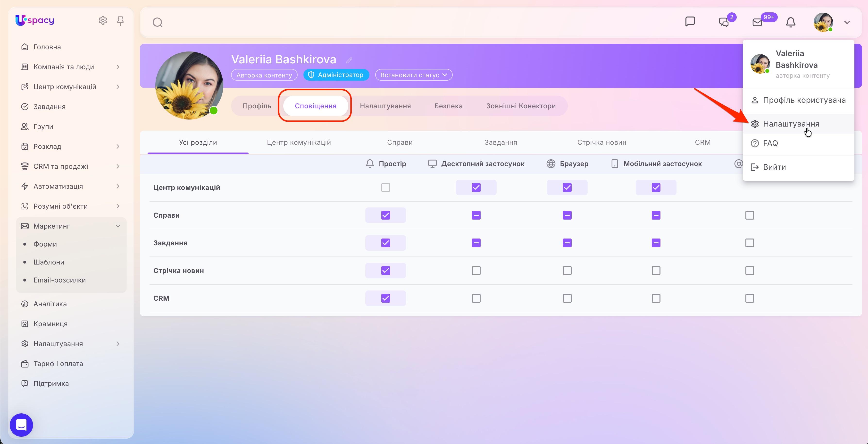Open Профіль користувача from user menu
The height and width of the screenshot is (444, 868).
(x=798, y=100)
